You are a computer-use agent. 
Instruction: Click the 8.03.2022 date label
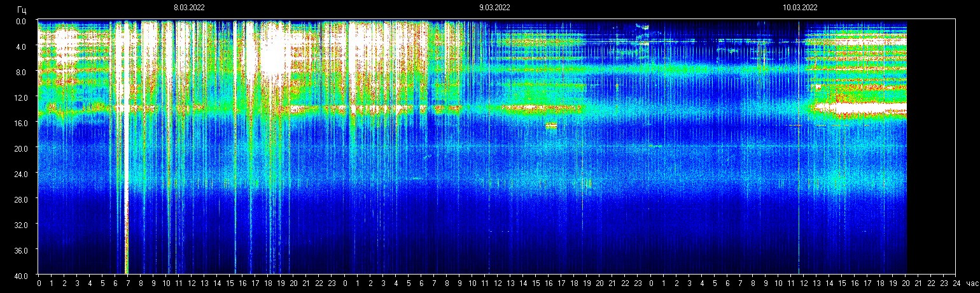pyautogui.click(x=189, y=8)
